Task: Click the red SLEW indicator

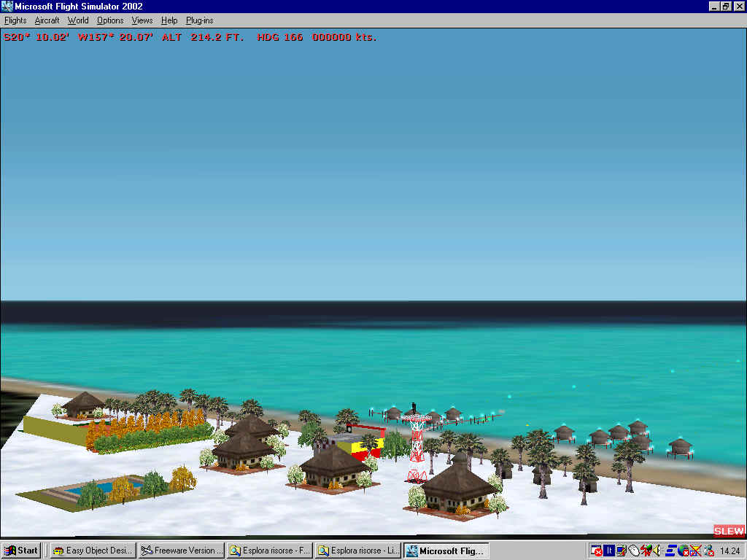Action: tap(729, 531)
